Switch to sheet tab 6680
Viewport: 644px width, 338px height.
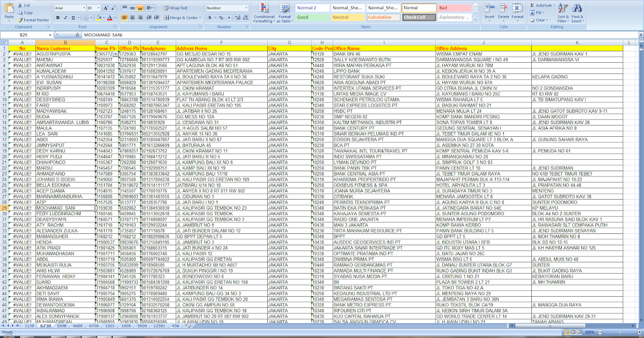coord(78,326)
